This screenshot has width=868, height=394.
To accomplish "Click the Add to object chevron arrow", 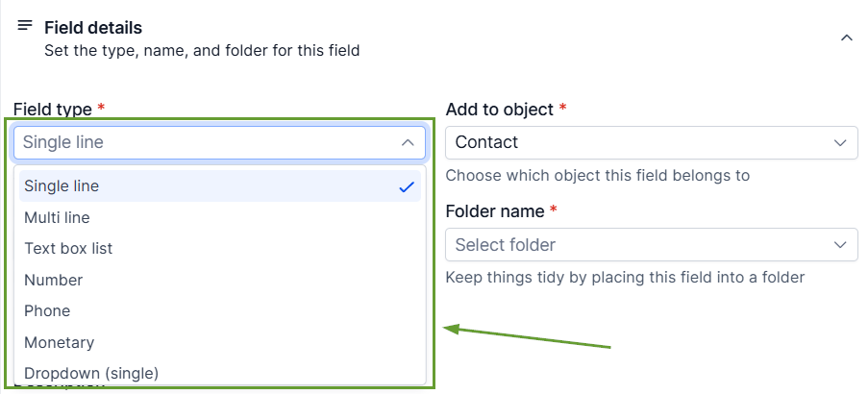I will [x=840, y=142].
